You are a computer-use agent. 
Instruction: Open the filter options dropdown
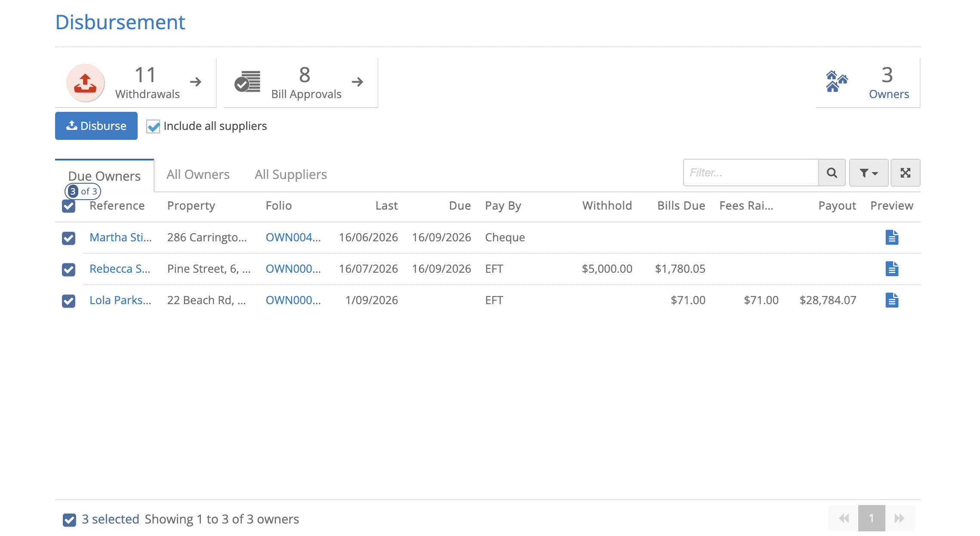(x=869, y=173)
